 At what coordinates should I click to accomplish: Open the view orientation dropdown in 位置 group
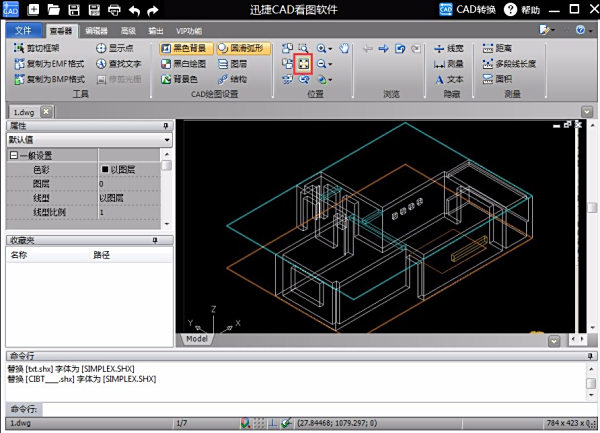pos(330,80)
